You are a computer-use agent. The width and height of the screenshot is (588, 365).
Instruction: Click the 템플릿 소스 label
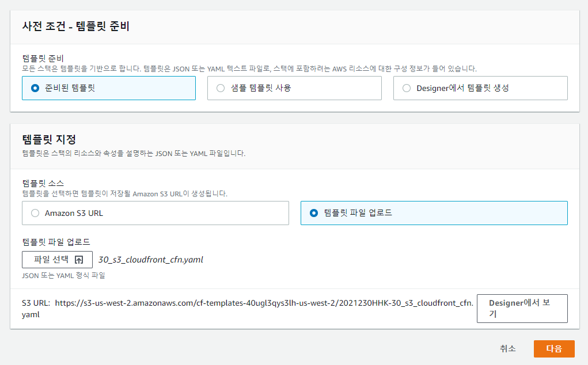[43, 183]
